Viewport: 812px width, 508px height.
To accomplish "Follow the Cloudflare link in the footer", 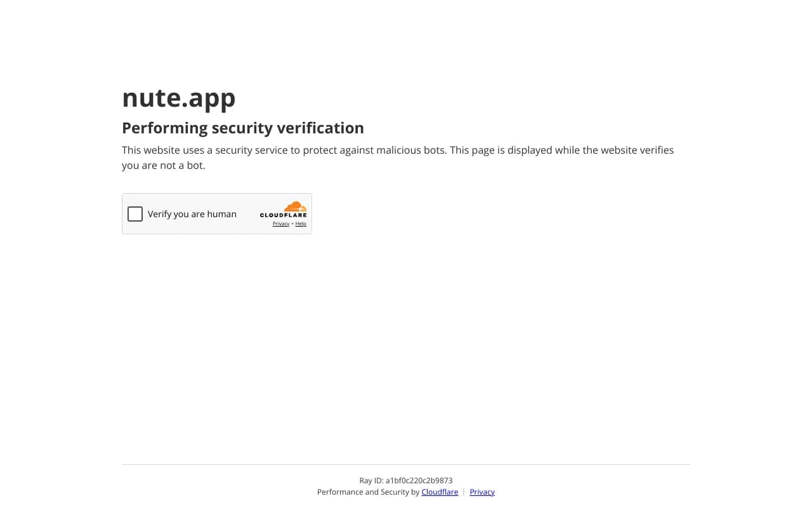I will 440,492.
